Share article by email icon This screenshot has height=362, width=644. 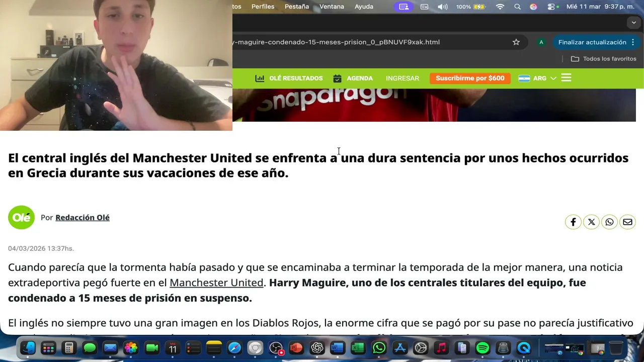tap(627, 222)
